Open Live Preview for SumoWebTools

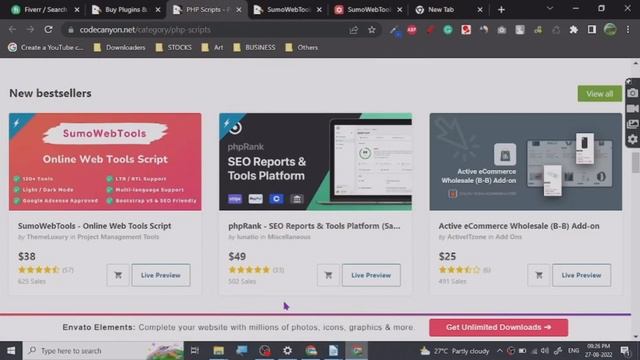[161, 275]
